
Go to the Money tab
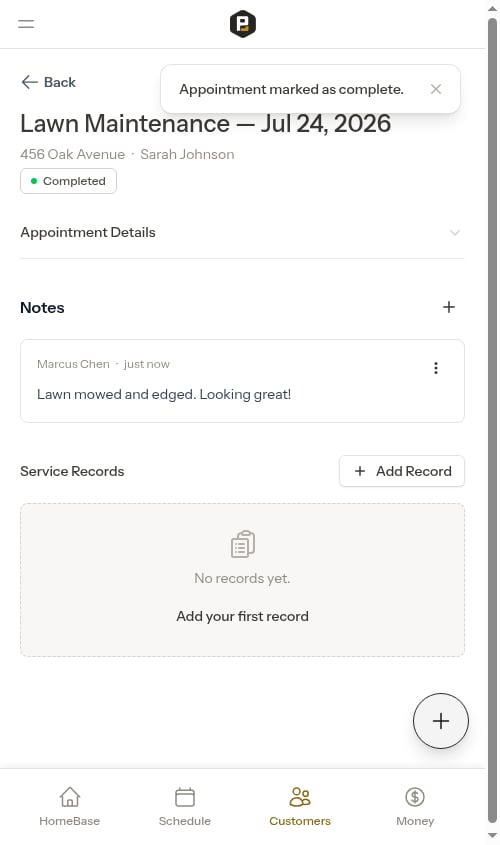[415, 807]
